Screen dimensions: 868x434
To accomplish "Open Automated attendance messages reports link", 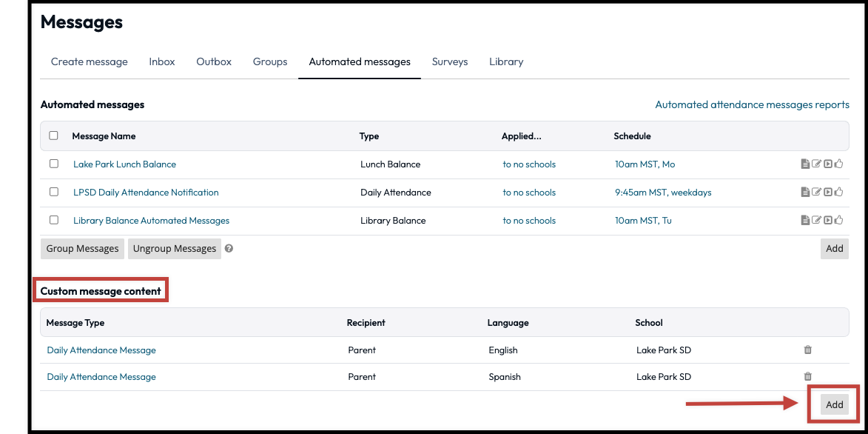I will tap(752, 104).
